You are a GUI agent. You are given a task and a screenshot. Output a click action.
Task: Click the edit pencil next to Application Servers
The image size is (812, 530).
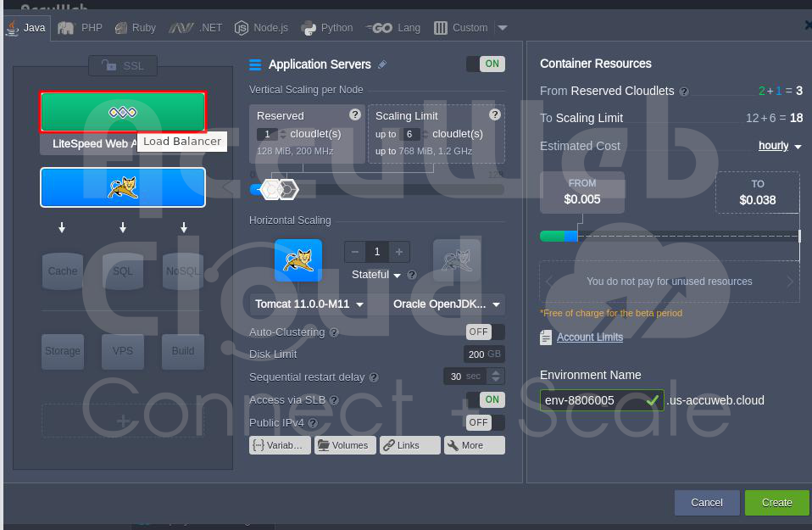(x=382, y=64)
